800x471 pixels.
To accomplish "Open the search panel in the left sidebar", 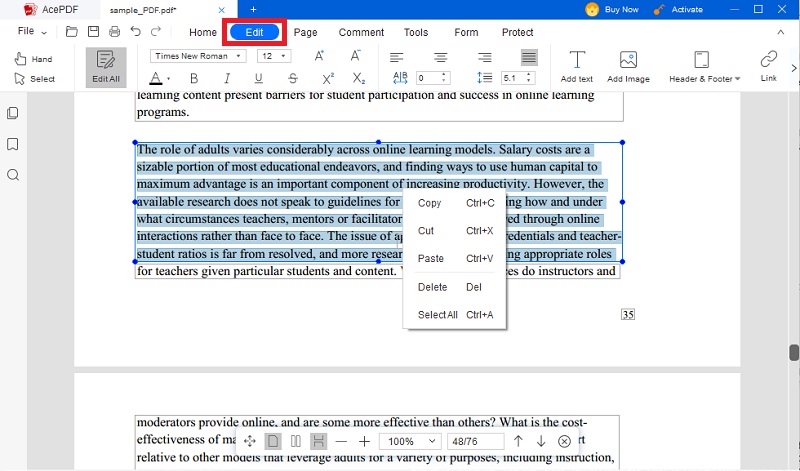I will pyautogui.click(x=13, y=175).
